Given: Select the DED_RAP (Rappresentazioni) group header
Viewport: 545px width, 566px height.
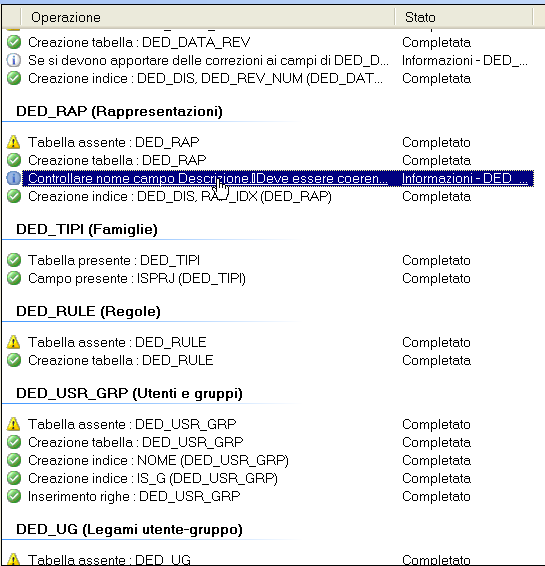Looking at the screenshot, I should click(119, 112).
